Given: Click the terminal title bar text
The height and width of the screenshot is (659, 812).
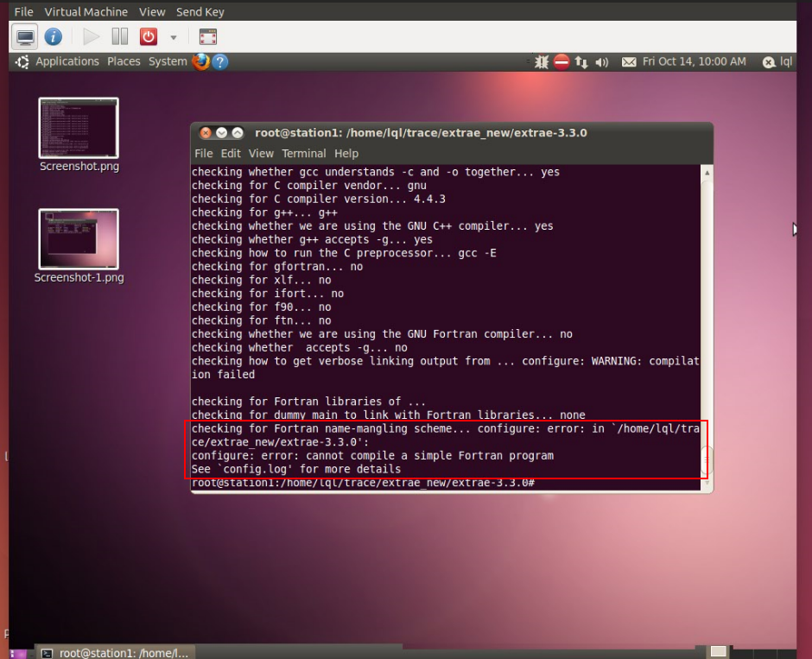Looking at the screenshot, I should (x=421, y=133).
